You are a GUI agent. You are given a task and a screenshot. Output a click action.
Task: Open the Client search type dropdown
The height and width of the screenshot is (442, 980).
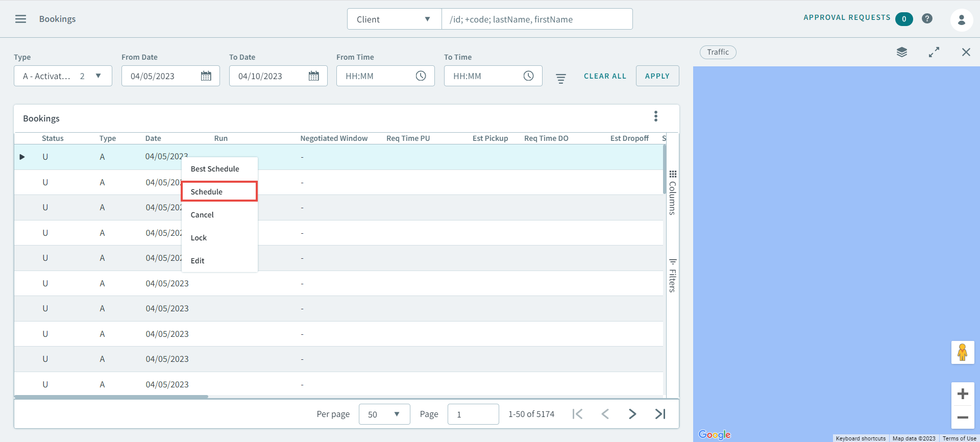point(394,19)
